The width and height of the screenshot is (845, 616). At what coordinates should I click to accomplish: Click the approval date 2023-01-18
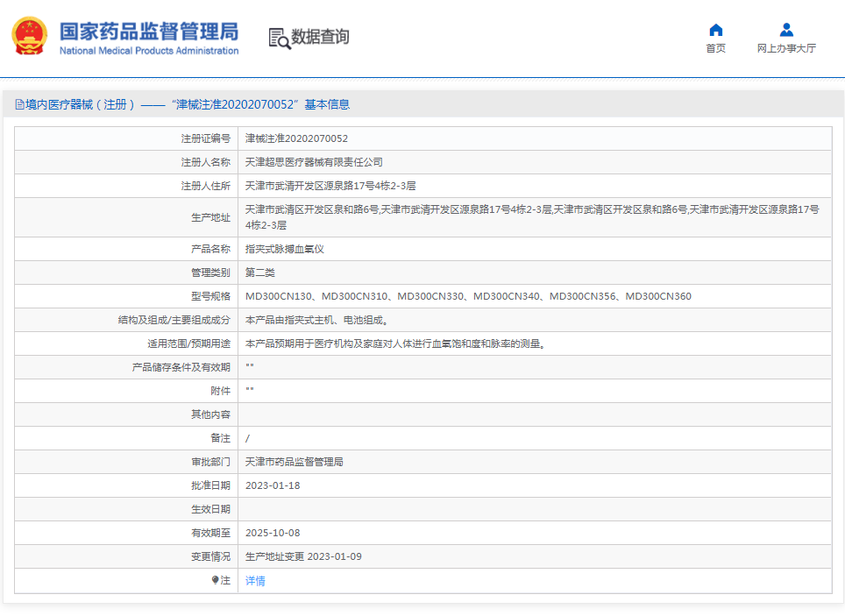point(273,485)
